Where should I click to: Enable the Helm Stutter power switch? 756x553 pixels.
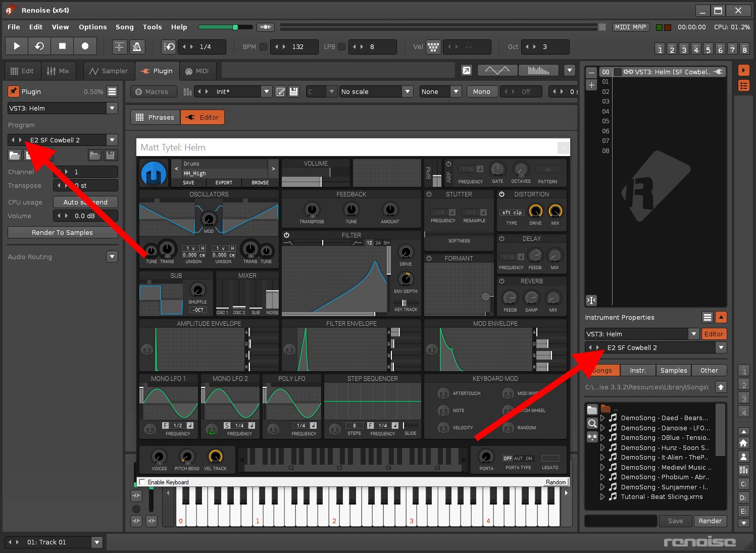pos(429,194)
